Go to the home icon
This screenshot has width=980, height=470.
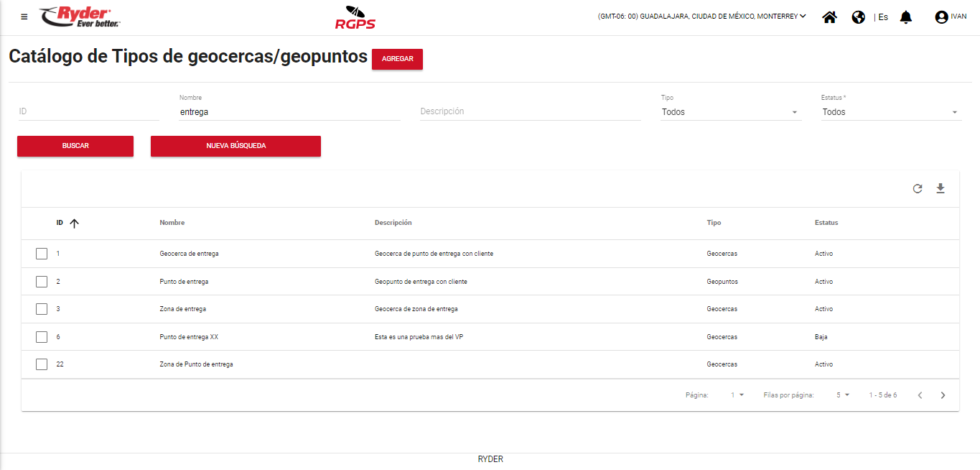click(829, 17)
